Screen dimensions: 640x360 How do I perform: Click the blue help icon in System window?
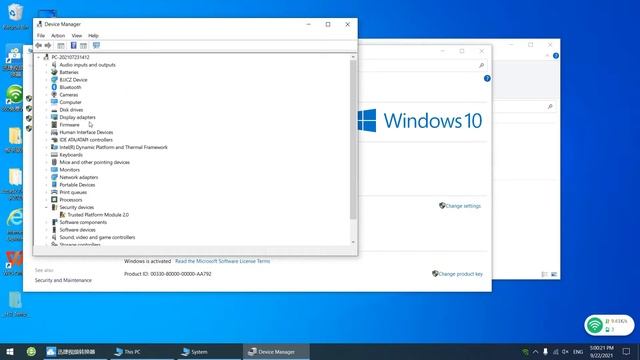tap(487, 78)
